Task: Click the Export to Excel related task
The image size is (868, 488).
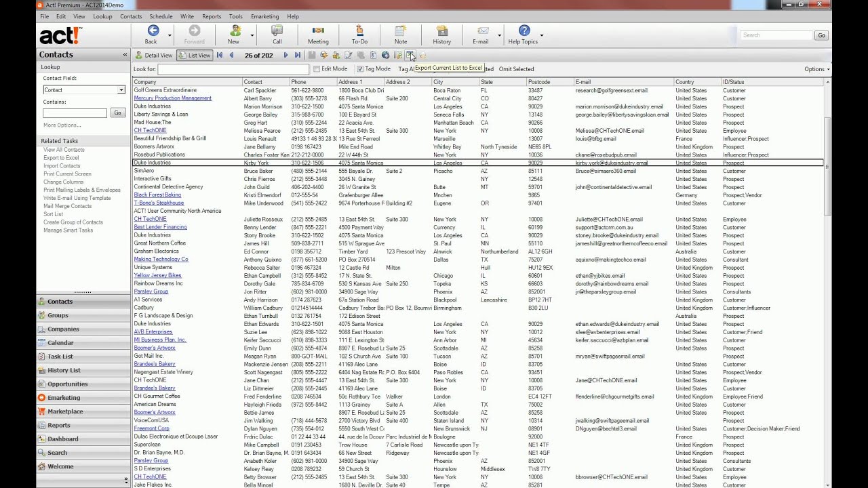Action: click(61, 158)
